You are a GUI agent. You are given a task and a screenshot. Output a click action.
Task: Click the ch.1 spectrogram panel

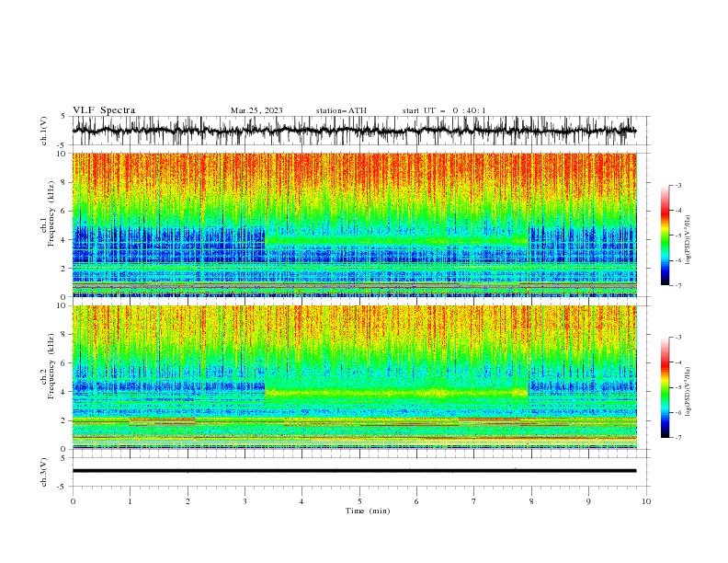354,224
